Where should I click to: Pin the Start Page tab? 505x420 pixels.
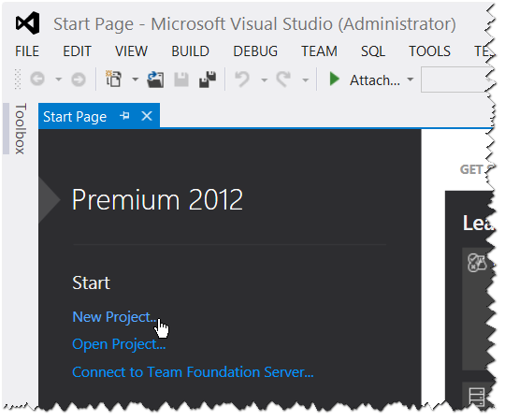click(x=124, y=116)
